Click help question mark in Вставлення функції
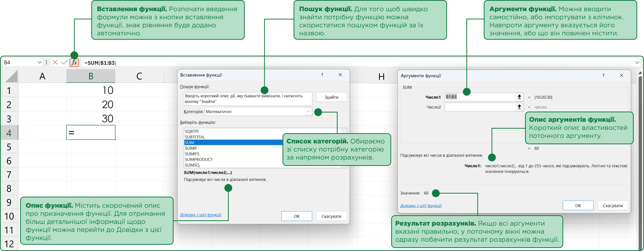644x251 pixels. (322, 75)
